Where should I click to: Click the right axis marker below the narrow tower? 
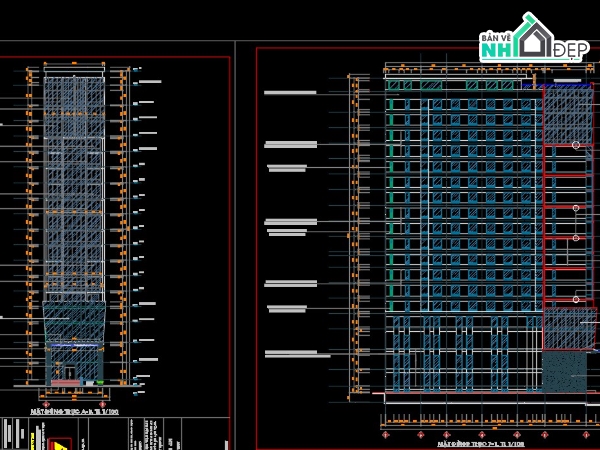[102, 404]
